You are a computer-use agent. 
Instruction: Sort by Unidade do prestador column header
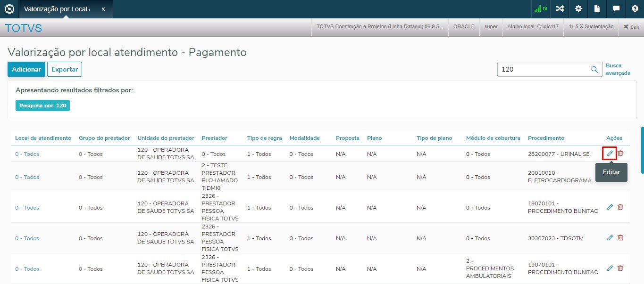pyautogui.click(x=166, y=138)
